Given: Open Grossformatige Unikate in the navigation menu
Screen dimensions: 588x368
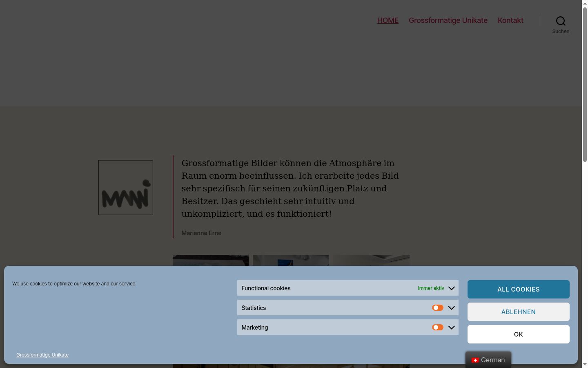Looking at the screenshot, I should point(448,20).
